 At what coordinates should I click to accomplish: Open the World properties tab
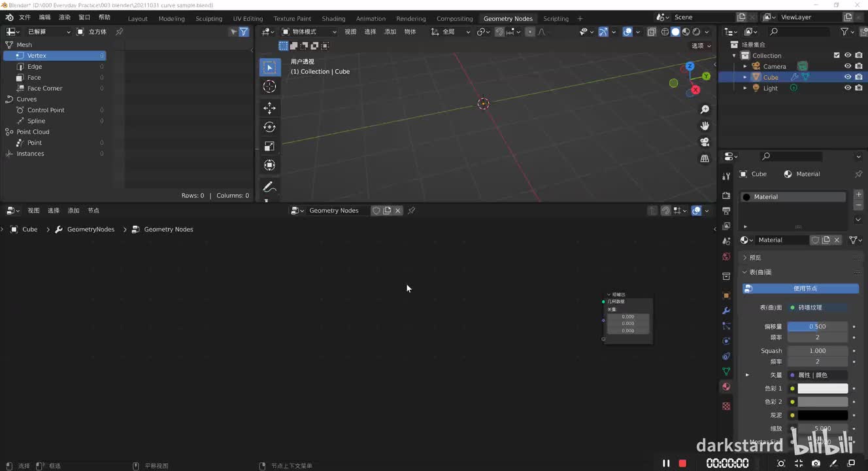(726, 256)
